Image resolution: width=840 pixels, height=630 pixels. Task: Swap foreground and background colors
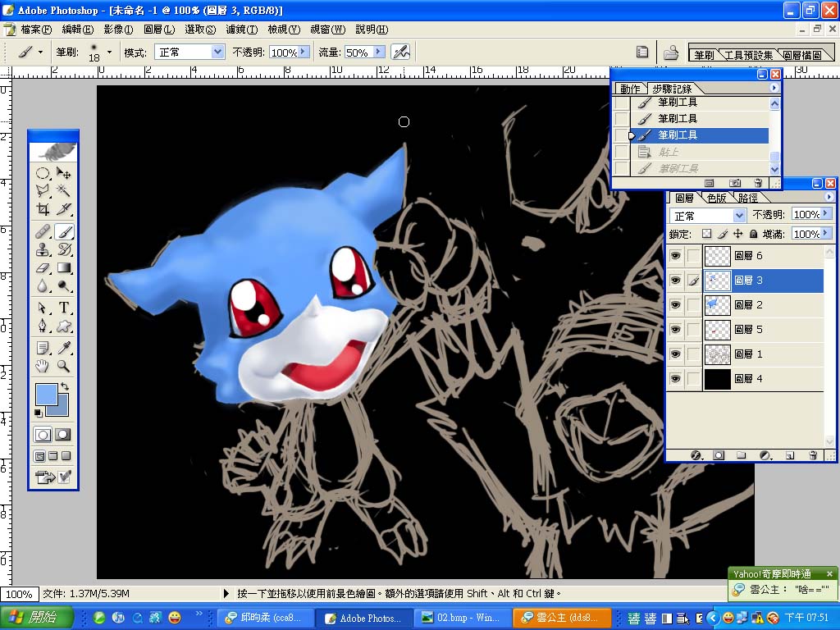(65, 386)
